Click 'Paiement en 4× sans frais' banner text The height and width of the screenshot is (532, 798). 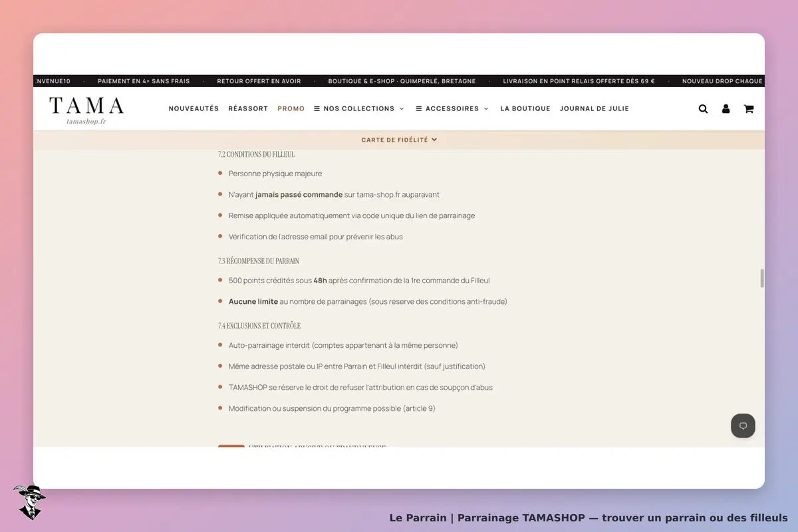[x=144, y=81]
